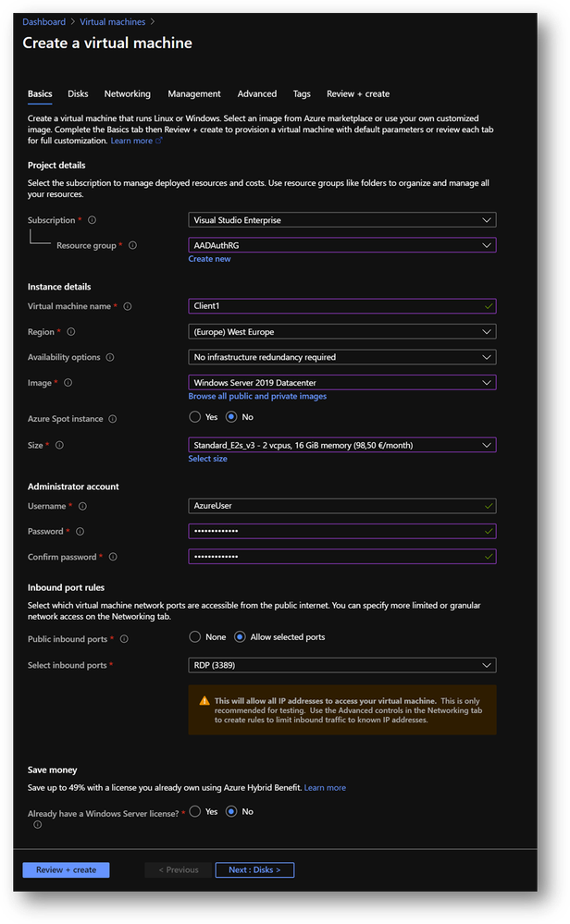Click the Review + create button
The width and height of the screenshot is (570, 924).
(66, 869)
